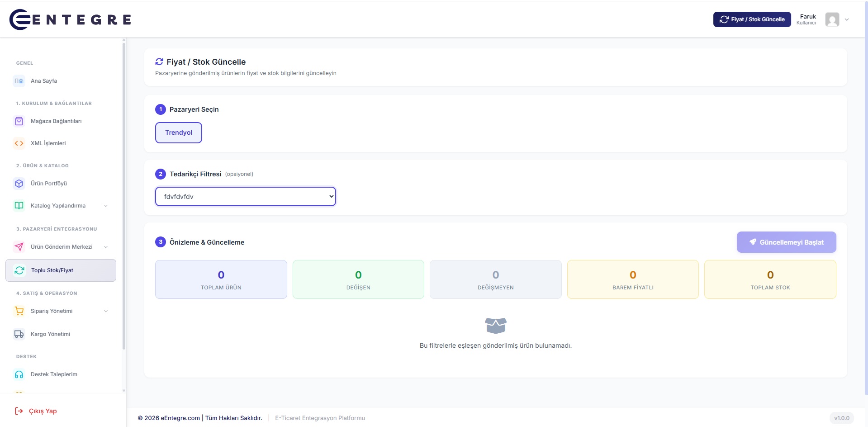Click the Toplu Stok/Fiyat refresh icon
The image size is (868, 430).
click(x=19, y=270)
